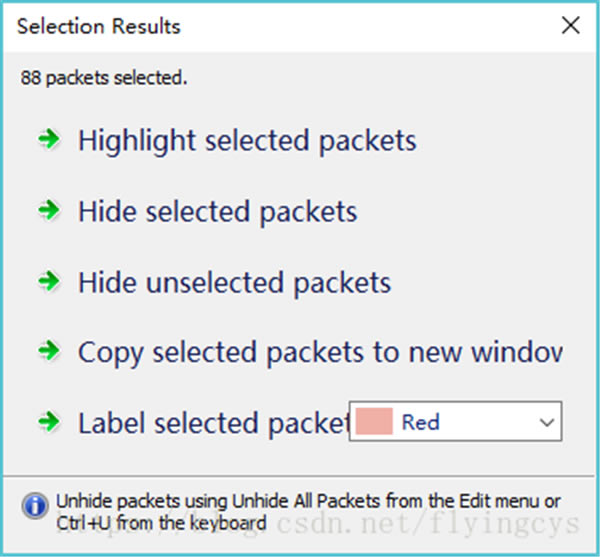600x557 pixels.
Task: Choose Copy selected packets to new window
Action: (x=320, y=352)
